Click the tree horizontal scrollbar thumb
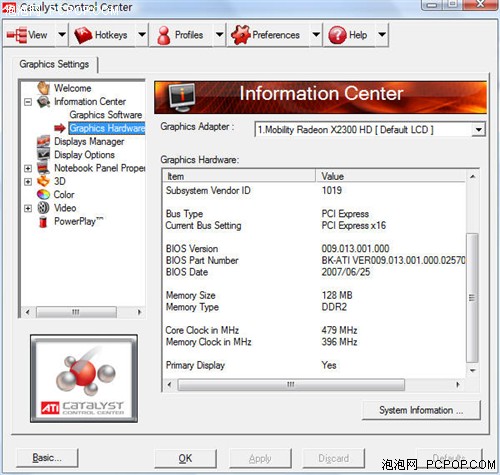 tap(76, 312)
